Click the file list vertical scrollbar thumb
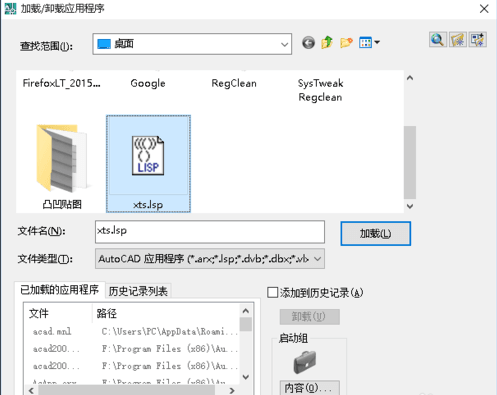Screen dimensions: 497x395 410,162
